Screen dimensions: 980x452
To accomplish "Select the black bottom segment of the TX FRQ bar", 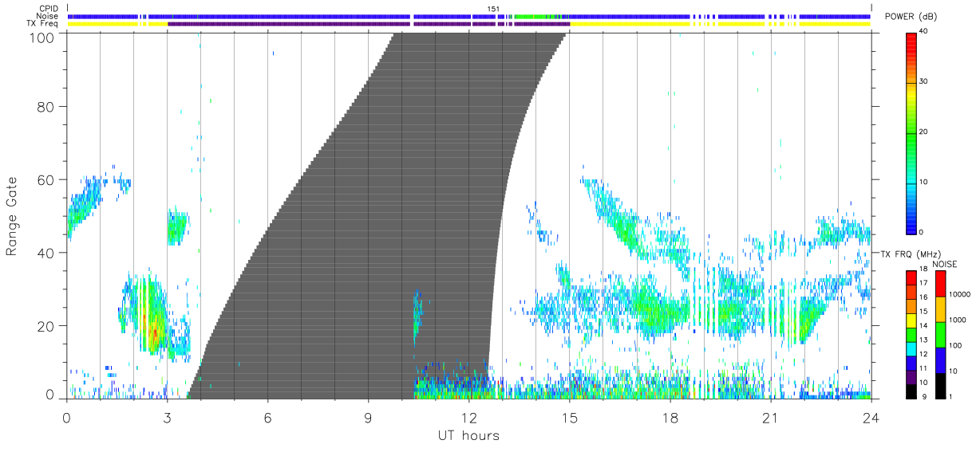I will (911, 391).
